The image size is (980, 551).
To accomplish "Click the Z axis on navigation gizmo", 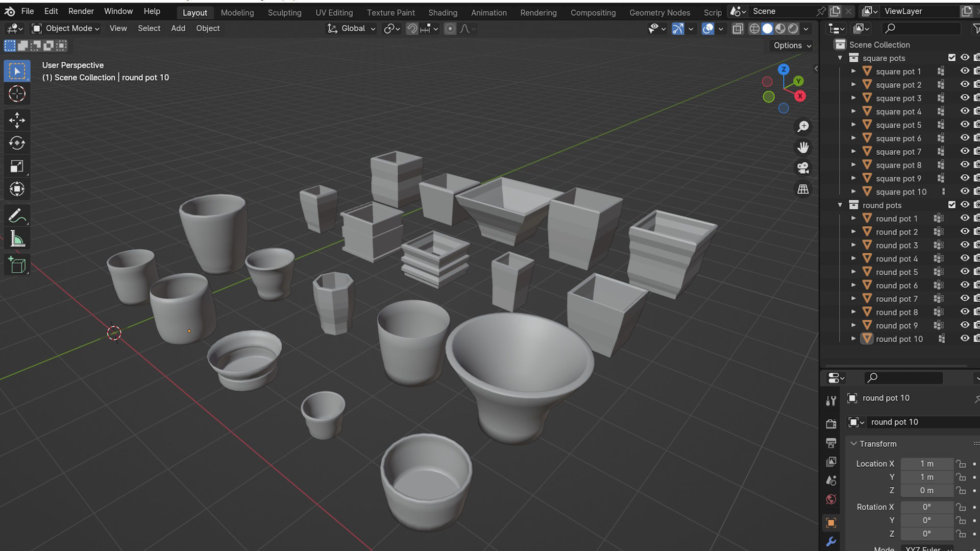I will coord(783,69).
